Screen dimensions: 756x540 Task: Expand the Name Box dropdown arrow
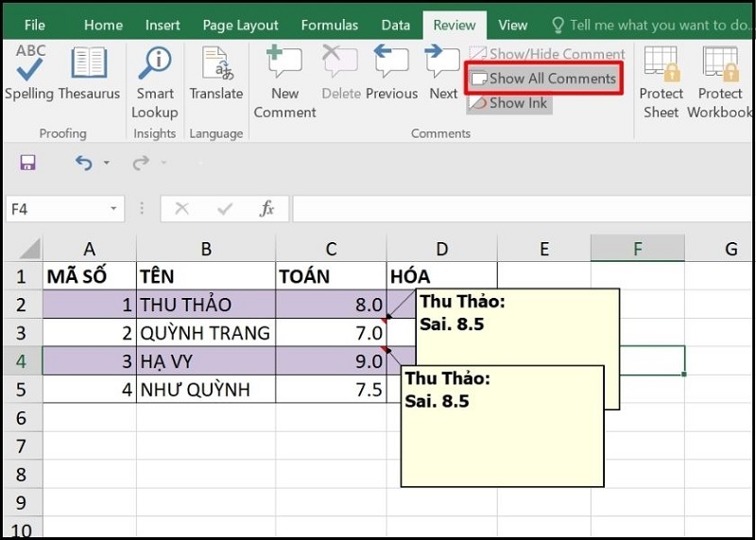(113, 209)
